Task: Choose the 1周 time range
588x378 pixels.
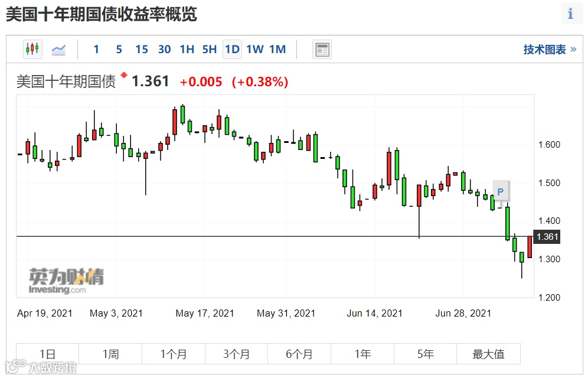Action: coord(110,354)
